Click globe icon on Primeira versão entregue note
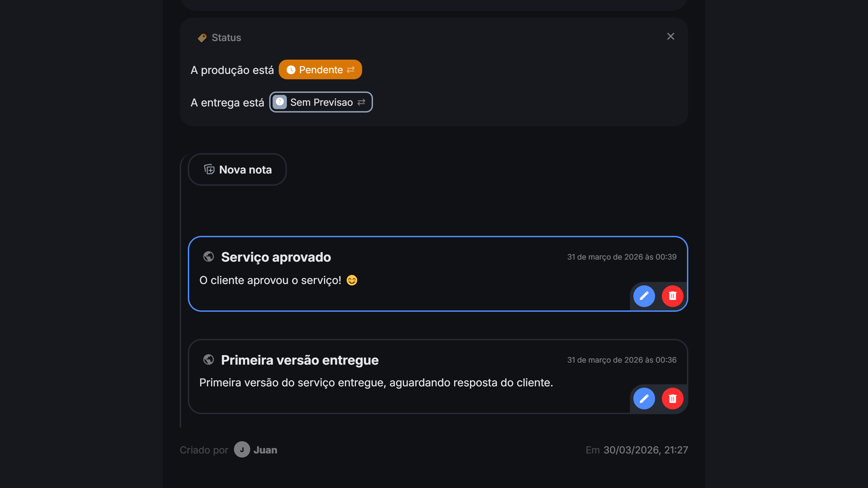The image size is (868, 488). 209,360
